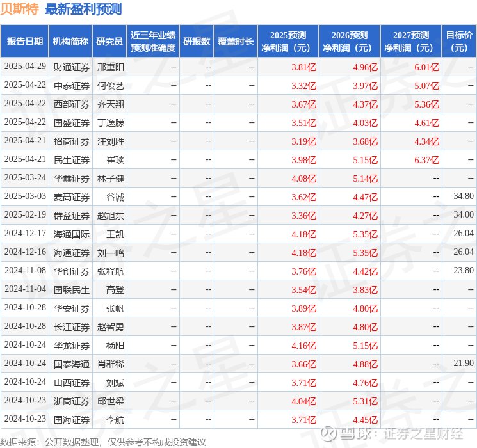This screenshot has width=477, height=448.
Task: Click analyst name 林子健
Action: coord(110,179)
